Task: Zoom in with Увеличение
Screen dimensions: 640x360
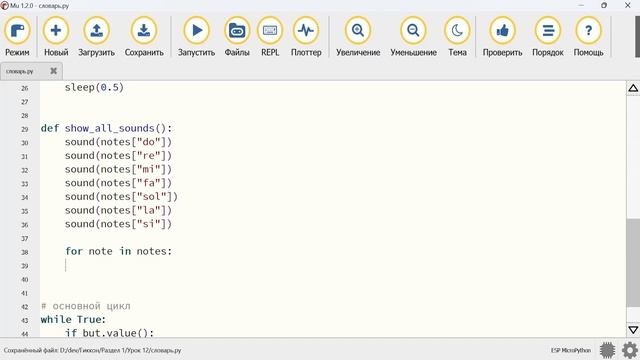Action: 358,36
